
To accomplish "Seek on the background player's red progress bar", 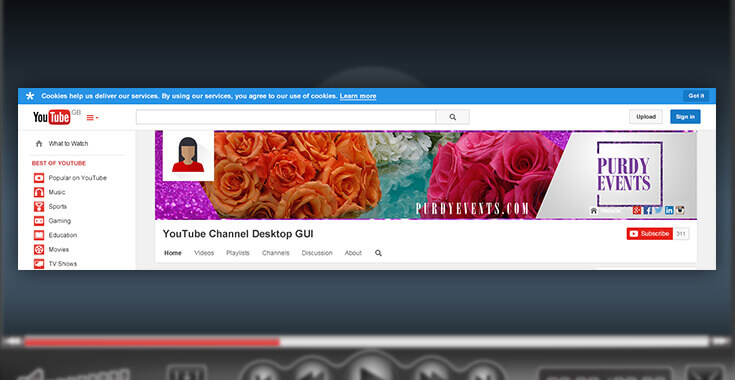I will pyautogui.click(x=152, y=342).
